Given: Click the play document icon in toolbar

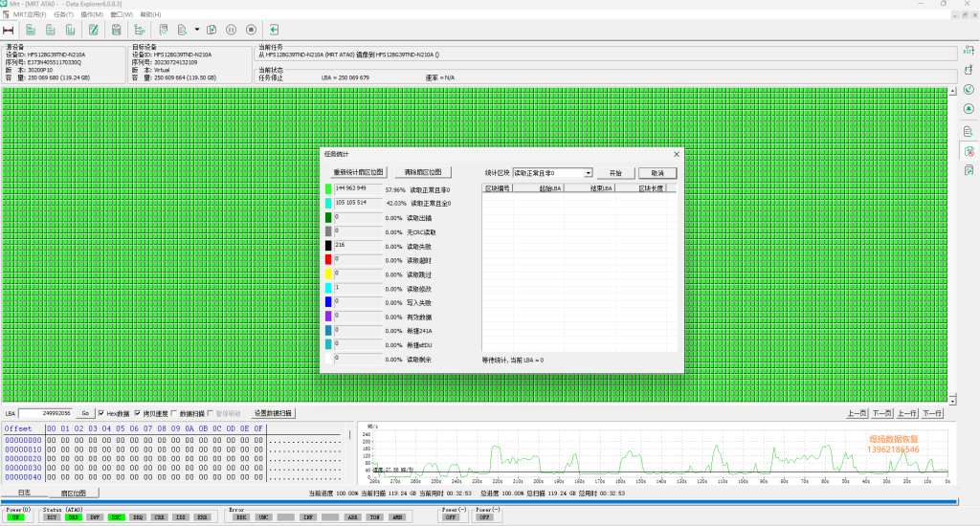Looking at the screenshot, I should (x=212, y=30).
